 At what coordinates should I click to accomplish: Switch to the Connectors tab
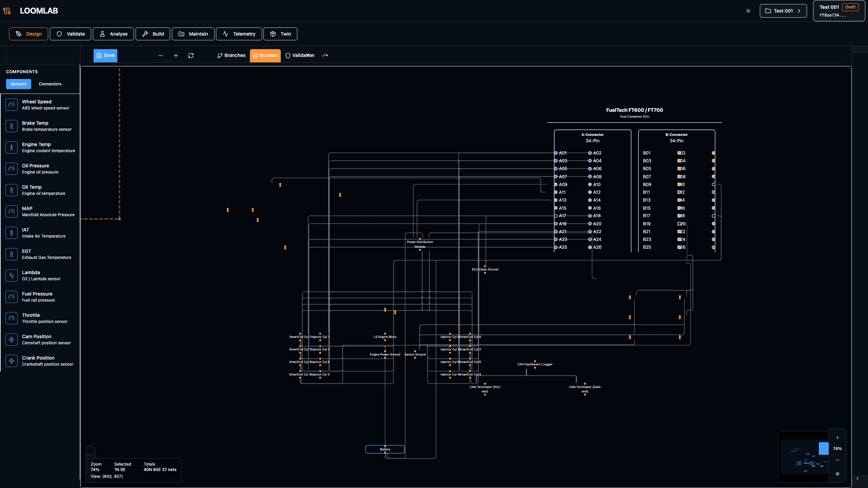[x=50, y=84]
